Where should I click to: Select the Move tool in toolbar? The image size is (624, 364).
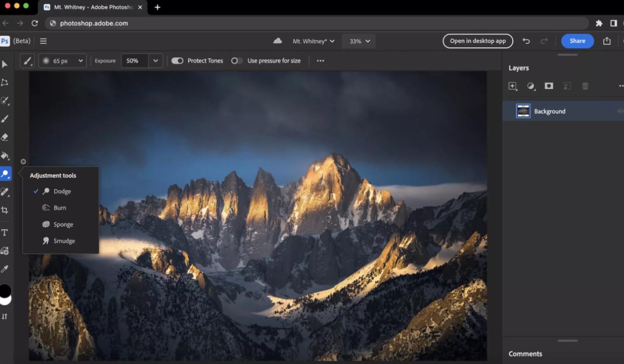pos(5,64)
